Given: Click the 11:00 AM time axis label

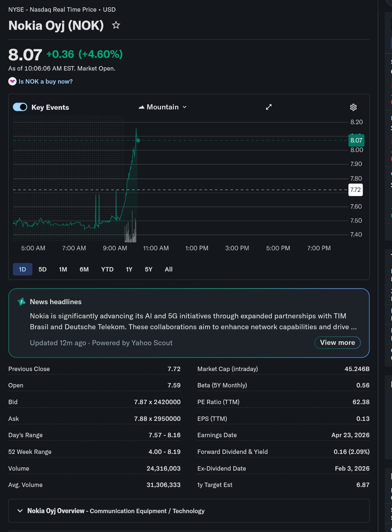Looking at the screenshot, I should 156,248.
